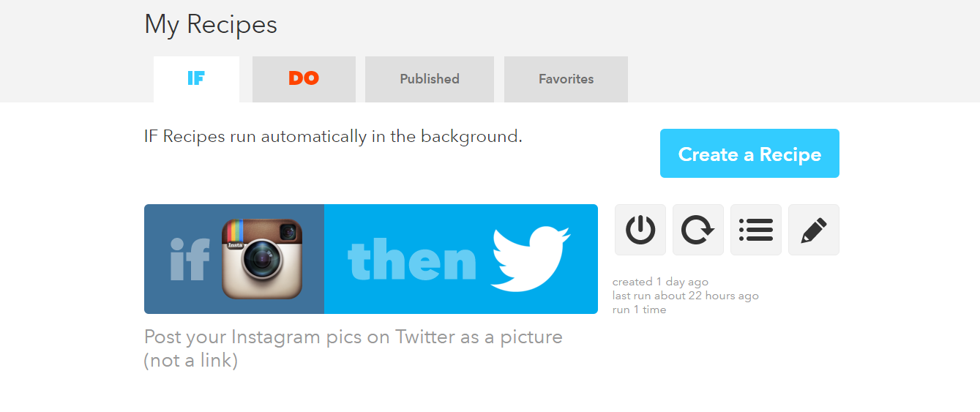The height and width of the screenshot is (412, 980).
Task: Click the "run 1 time" counter text
Action: pyautogui.click(x=639, y=310)
